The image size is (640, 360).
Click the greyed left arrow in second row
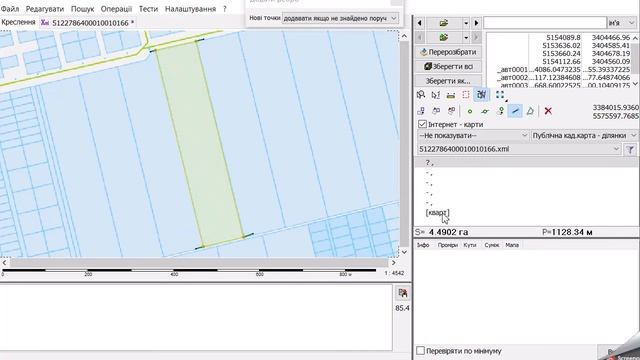tap(420, 38)
